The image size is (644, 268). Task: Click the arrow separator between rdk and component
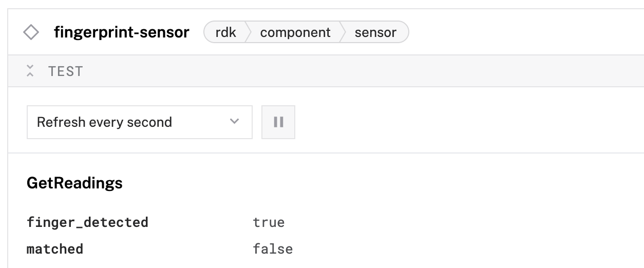pos(248,32)
